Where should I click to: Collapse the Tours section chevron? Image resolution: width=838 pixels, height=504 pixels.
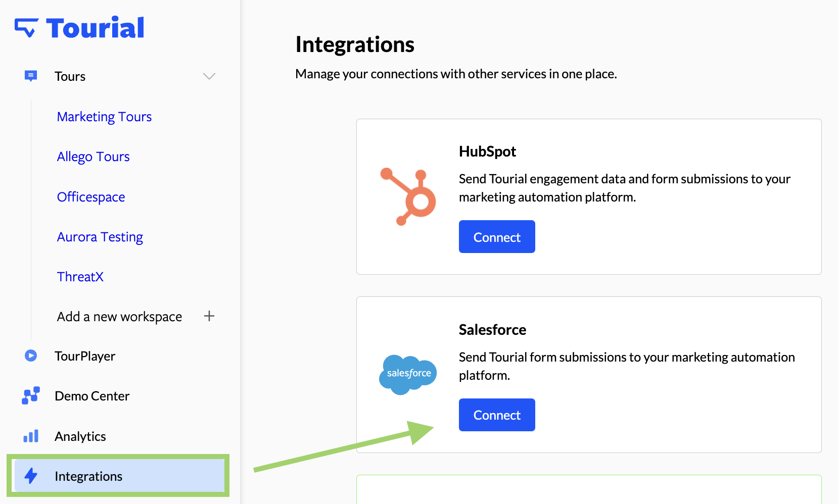click(x=209, y=76)
